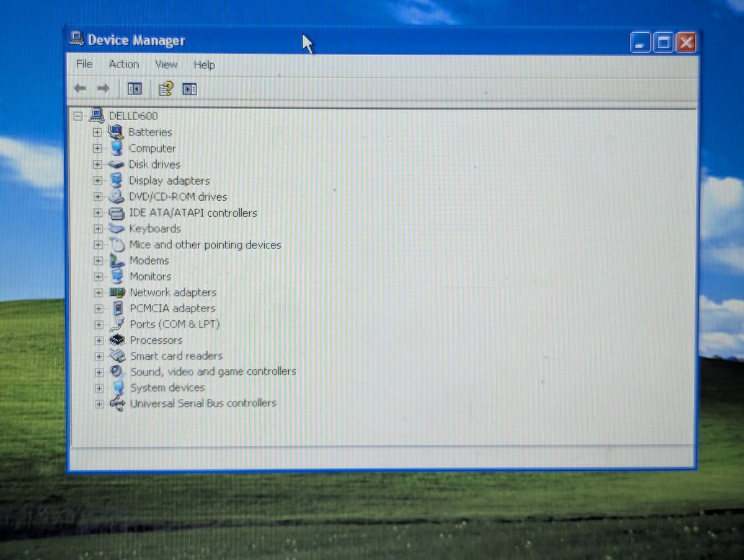Expand the Display adapters node
The height and width of the screenshot is (560, 744).
[x=97, y=180]
